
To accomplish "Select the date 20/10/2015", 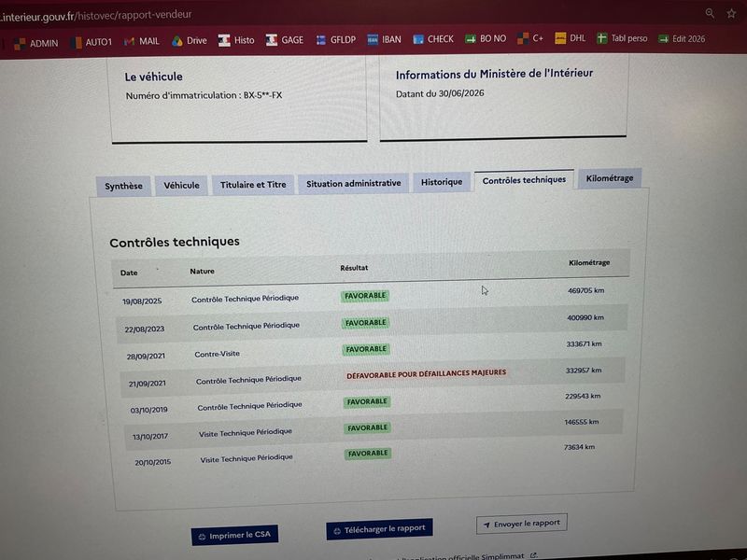I will pos(152,462).
